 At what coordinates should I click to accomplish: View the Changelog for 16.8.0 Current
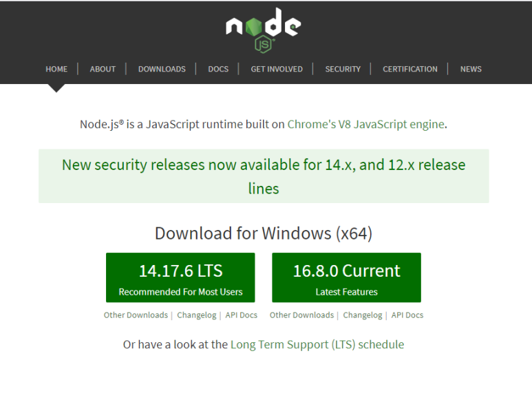coord(363,315)
